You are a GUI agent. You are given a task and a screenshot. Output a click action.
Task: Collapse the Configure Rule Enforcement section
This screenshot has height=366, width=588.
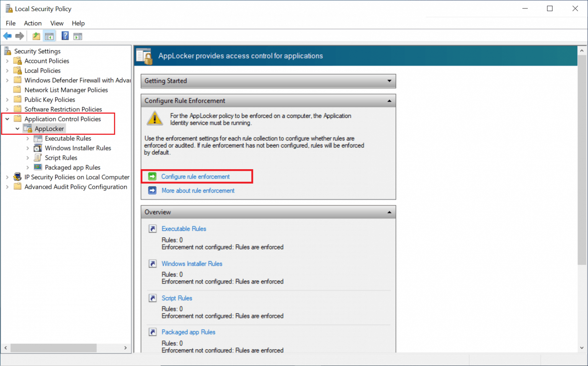pyautogui.click(x=389, y=101)
